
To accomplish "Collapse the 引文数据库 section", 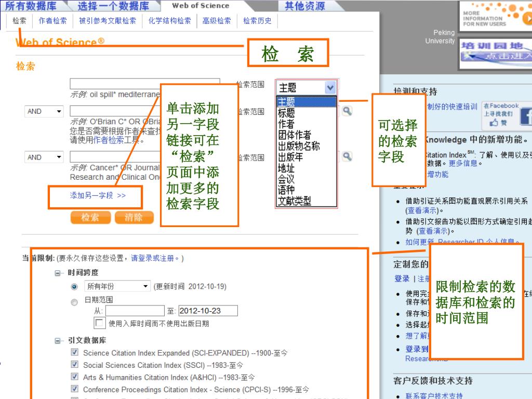I will click(x=58, y=341).
